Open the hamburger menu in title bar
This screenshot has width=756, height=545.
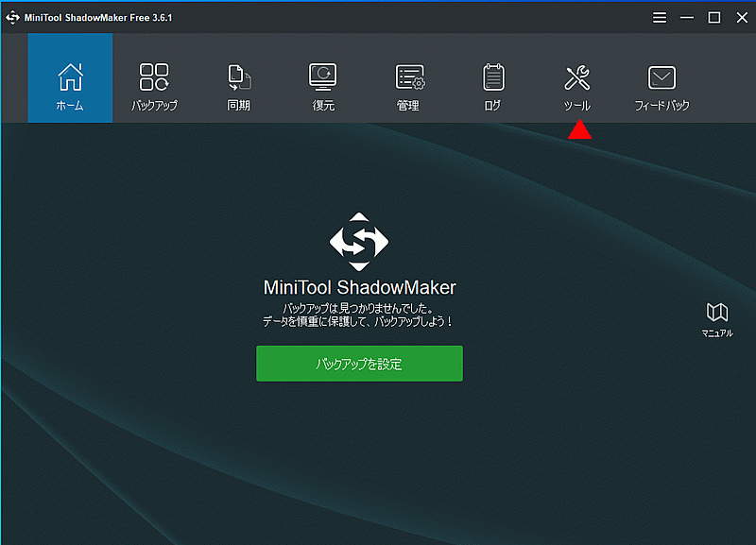pyautogui.click(x=660, y=18)
